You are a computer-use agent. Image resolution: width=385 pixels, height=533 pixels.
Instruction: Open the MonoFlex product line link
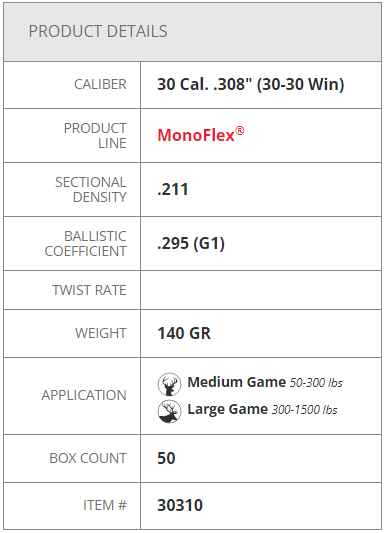click(200, 135)
